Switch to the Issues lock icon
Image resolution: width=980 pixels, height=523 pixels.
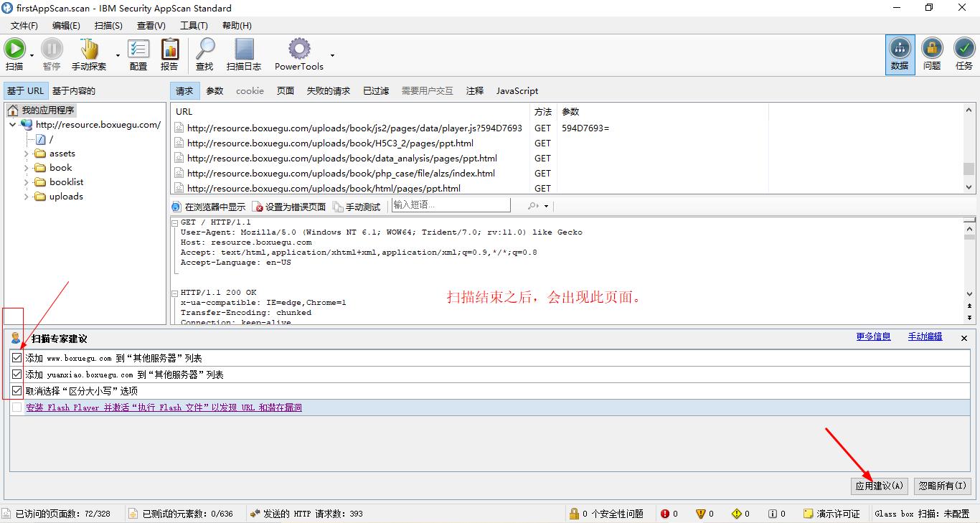tap(932, 49)
